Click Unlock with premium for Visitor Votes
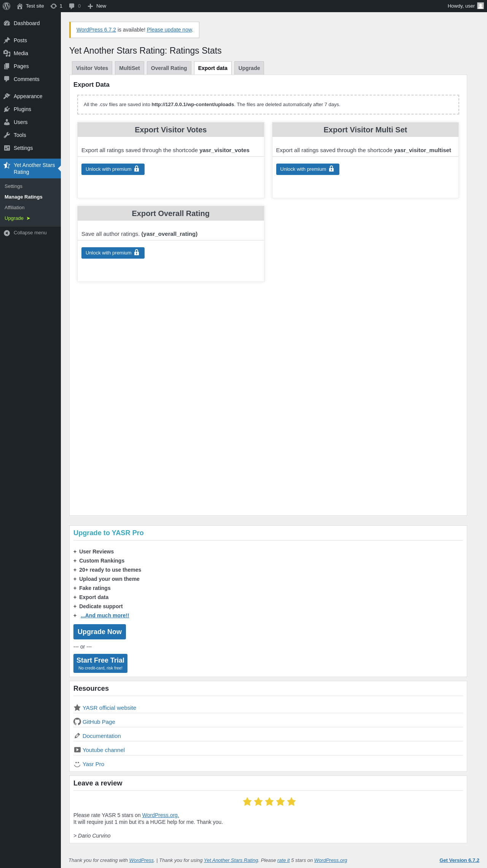 point(113,169)
